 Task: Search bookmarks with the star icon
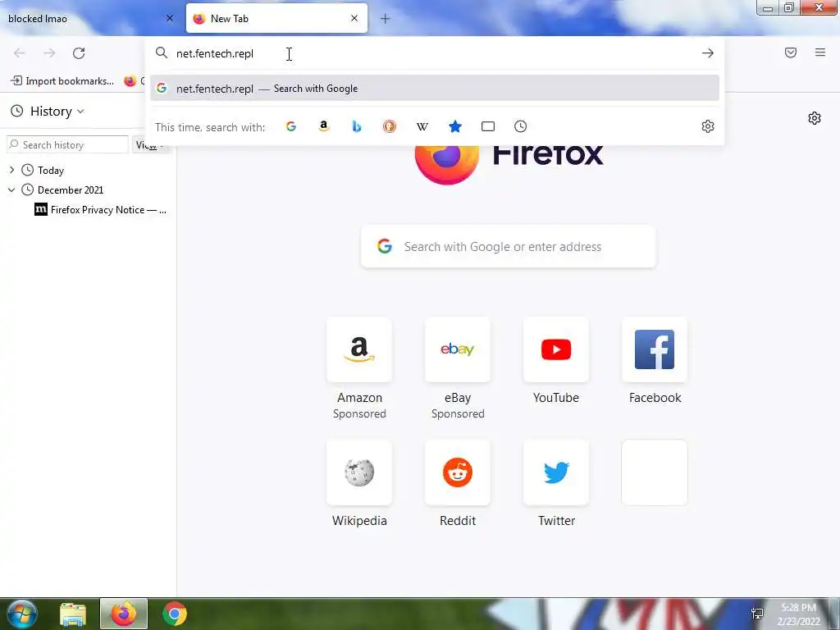[454, 126]
